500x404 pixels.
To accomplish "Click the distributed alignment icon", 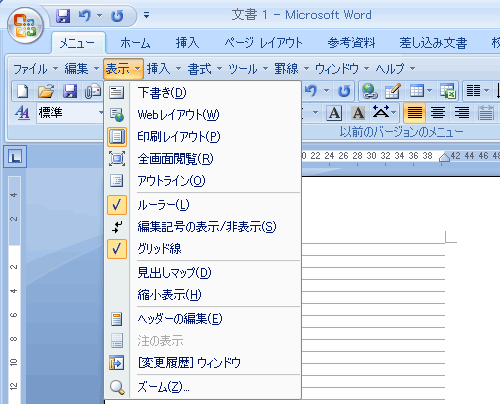I will 486,113.
